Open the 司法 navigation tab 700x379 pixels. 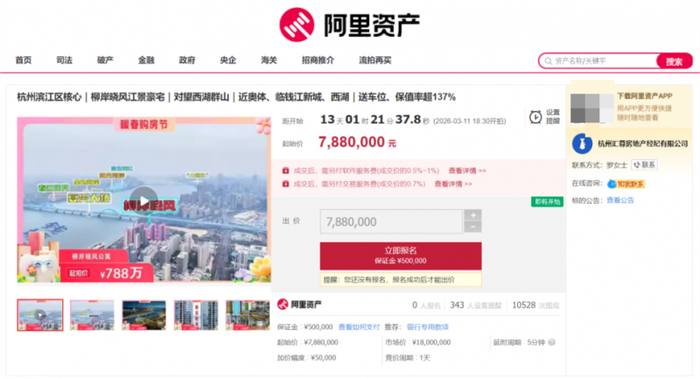pos(64,60)
